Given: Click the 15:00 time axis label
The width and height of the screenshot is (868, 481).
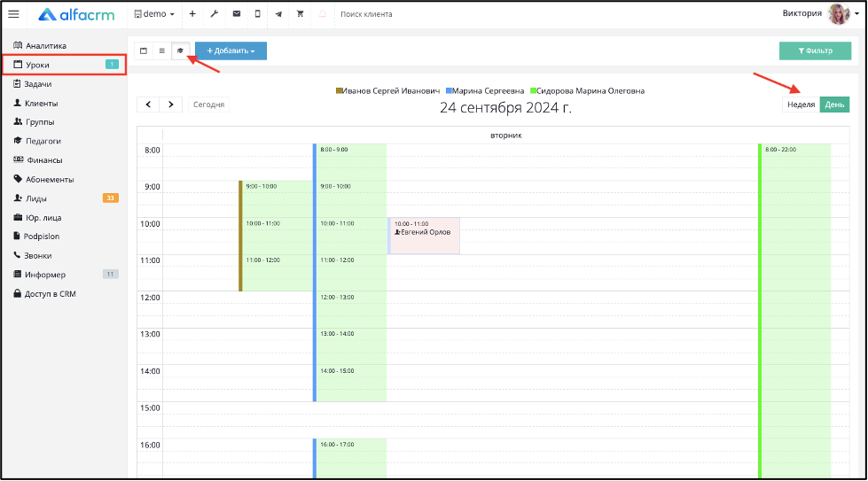Looking at the screenshot, I should click(x=150, y=408).
